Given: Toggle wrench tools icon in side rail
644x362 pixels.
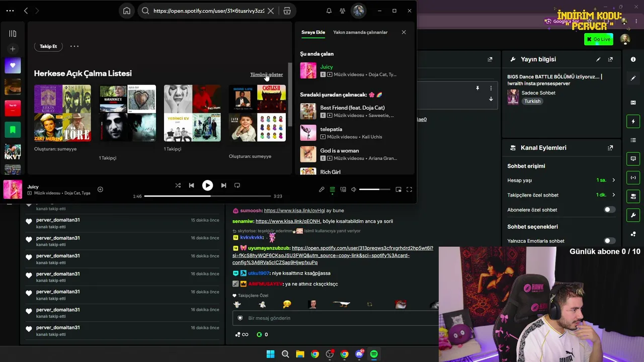Looking at the screenshot, I should 633,215.
